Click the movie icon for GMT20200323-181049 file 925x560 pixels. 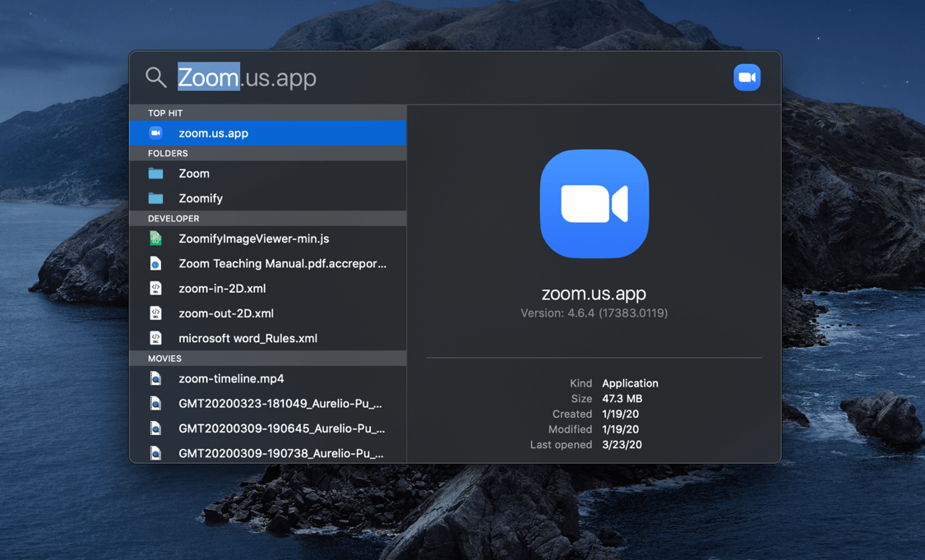155,404
